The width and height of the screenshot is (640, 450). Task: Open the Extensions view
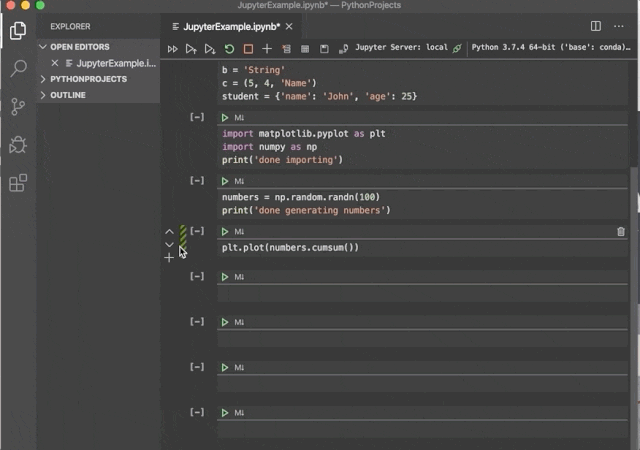click(18, 183)
